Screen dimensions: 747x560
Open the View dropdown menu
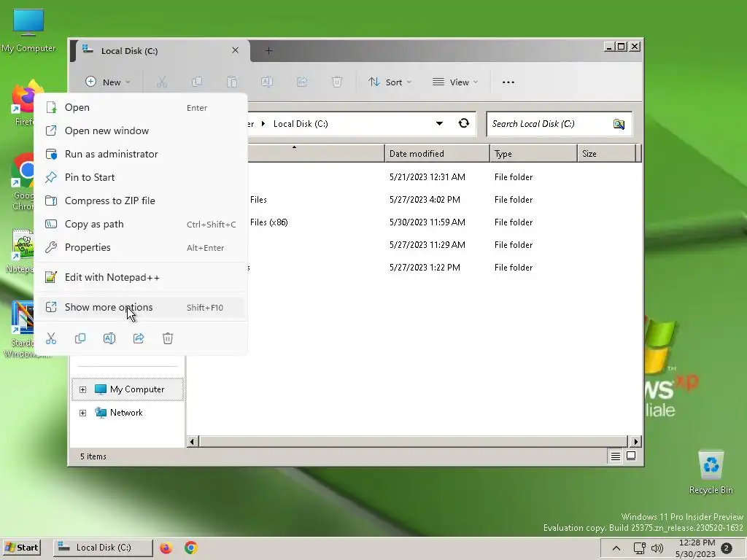[x=455, y=82]
